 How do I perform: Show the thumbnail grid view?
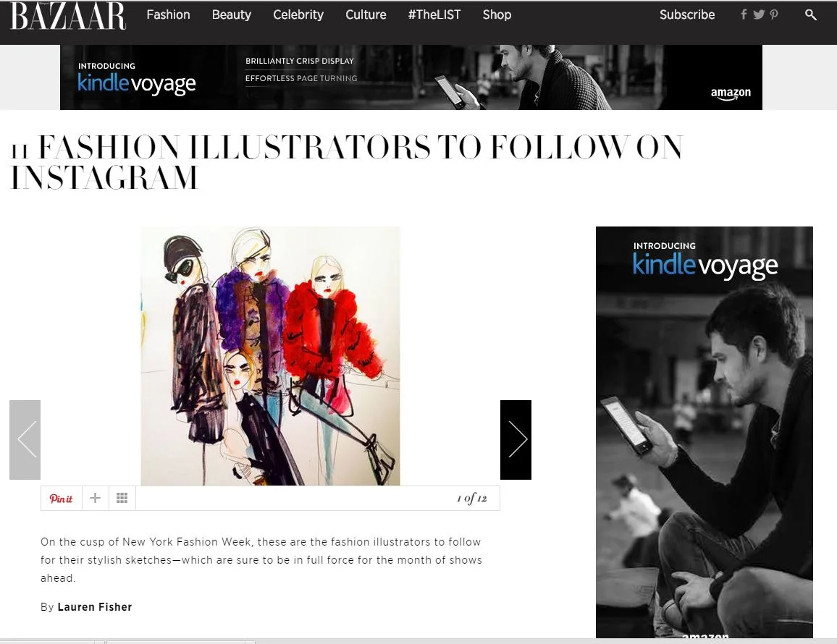point(122,499)
